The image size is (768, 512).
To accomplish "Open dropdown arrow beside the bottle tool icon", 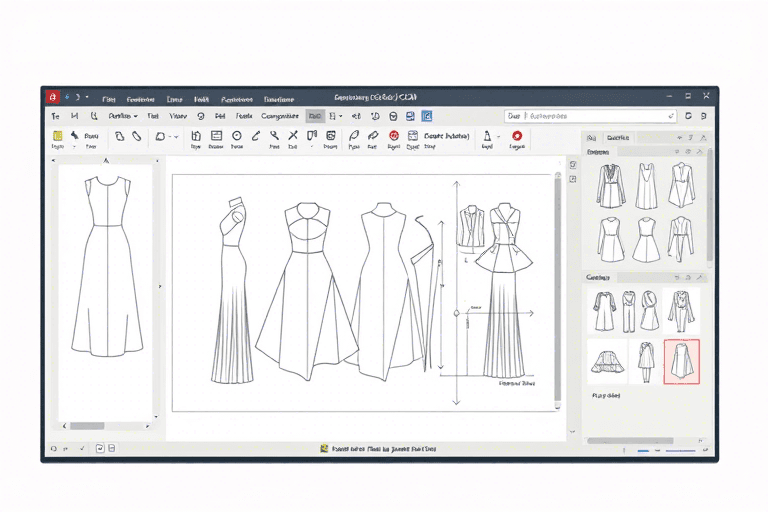I will pyautogui.click(x=499, y=136).
